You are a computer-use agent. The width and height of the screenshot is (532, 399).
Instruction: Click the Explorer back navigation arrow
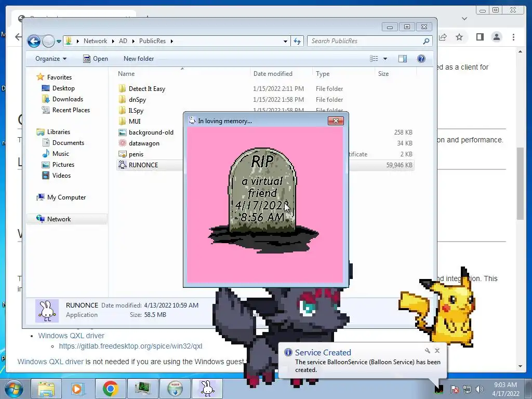34,42
